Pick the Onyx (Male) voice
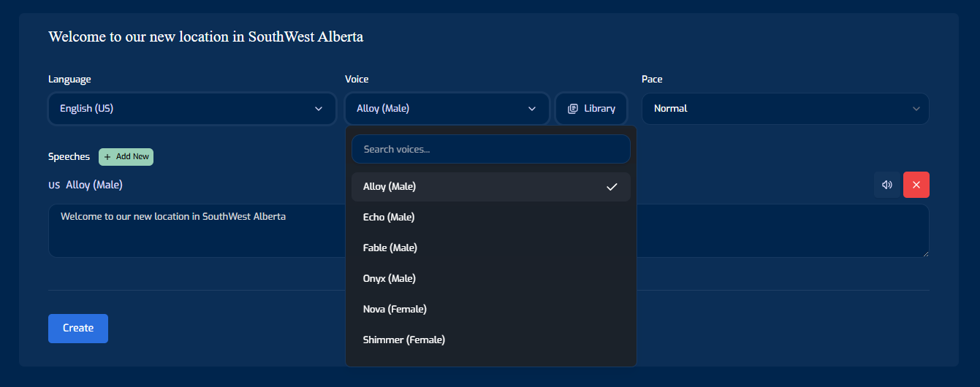This screenshot has width=980, height=387. tap(491, 279)
